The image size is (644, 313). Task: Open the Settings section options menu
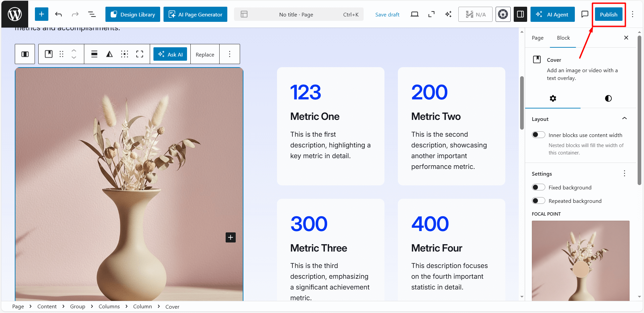click(x=624, y=173)
